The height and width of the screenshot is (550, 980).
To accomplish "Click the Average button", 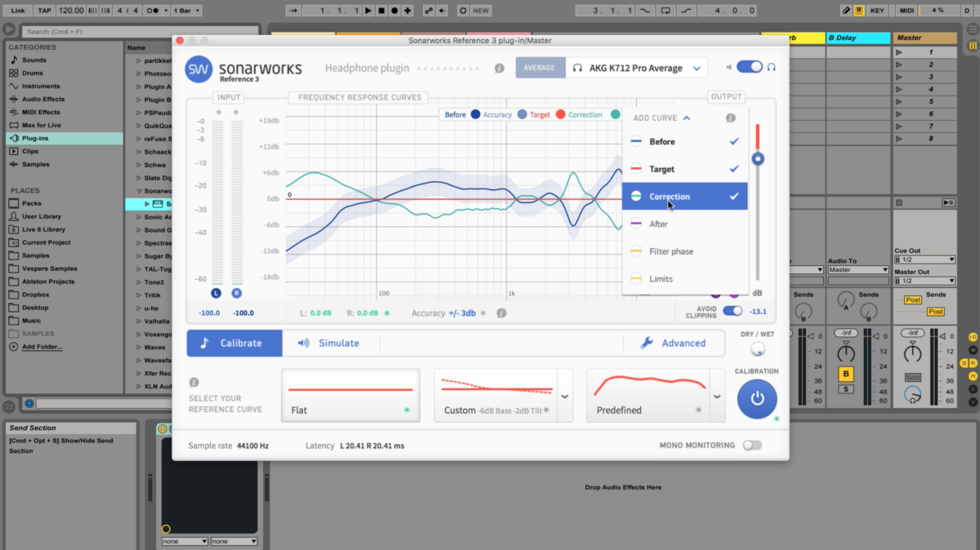I will (540, 68).
